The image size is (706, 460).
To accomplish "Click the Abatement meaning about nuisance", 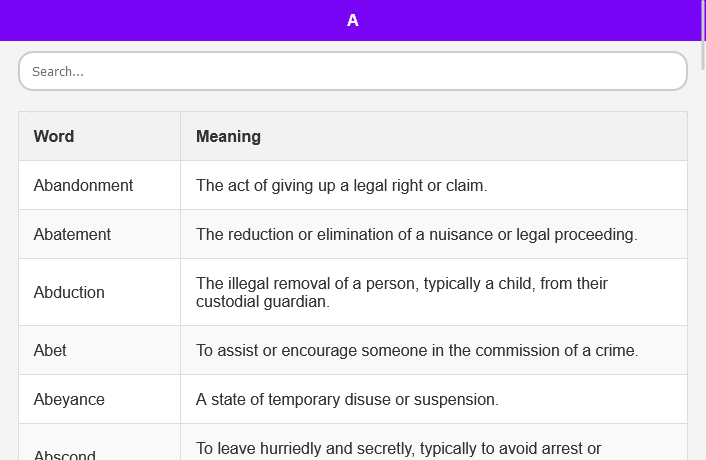I will (x=416, y=235).
